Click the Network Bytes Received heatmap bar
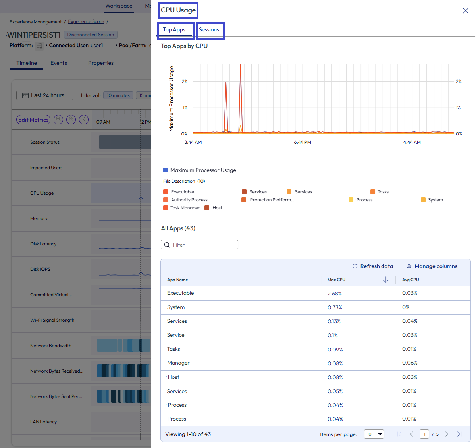Viewport: 476px width, 448px height. click(x=123, y=371)
